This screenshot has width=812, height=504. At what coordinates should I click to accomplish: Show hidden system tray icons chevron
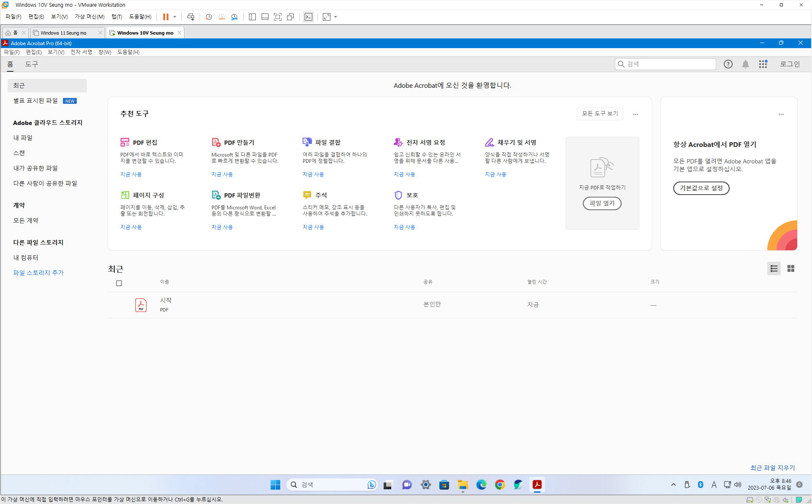pos(673,485)
